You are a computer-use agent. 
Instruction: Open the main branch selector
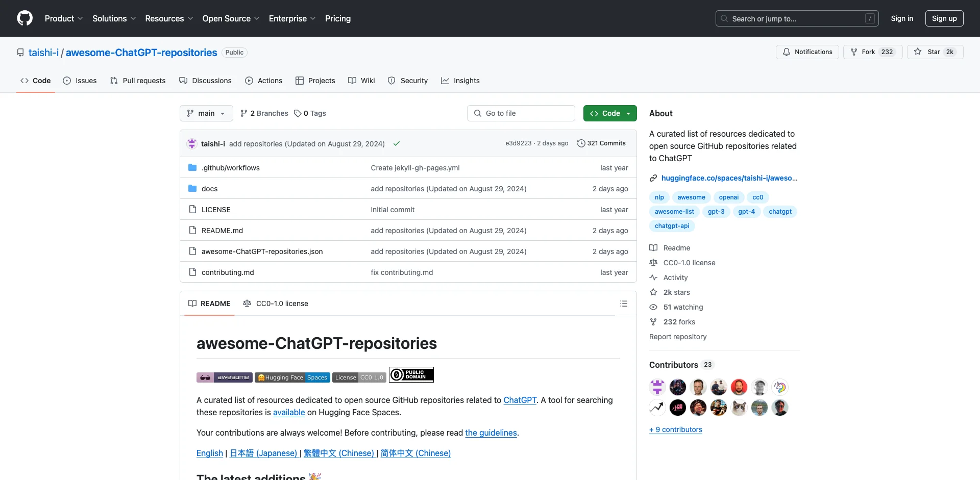pos(206,113)
